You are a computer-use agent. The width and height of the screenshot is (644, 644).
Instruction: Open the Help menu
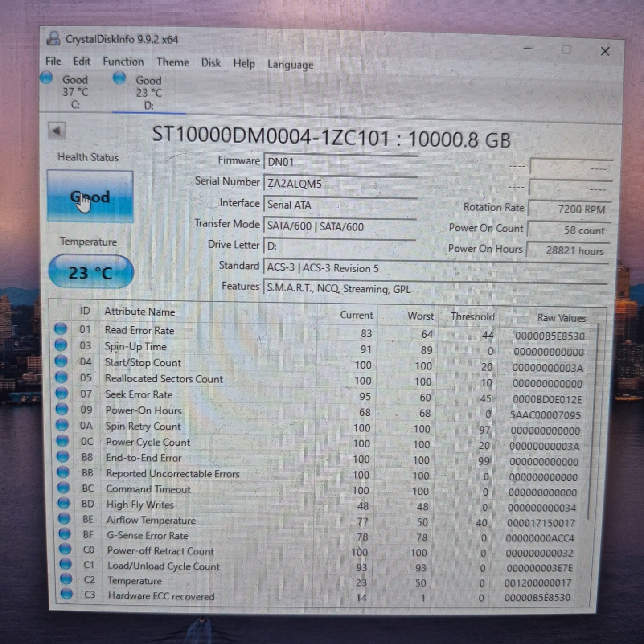[x=244, y=64]
